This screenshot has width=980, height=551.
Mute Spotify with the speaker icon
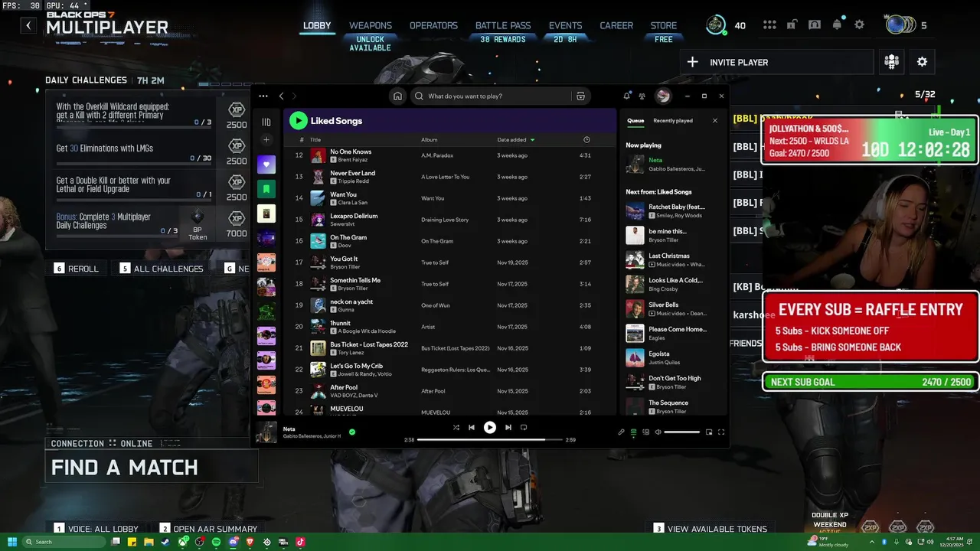pyautogui.click(x=658, y=432)
